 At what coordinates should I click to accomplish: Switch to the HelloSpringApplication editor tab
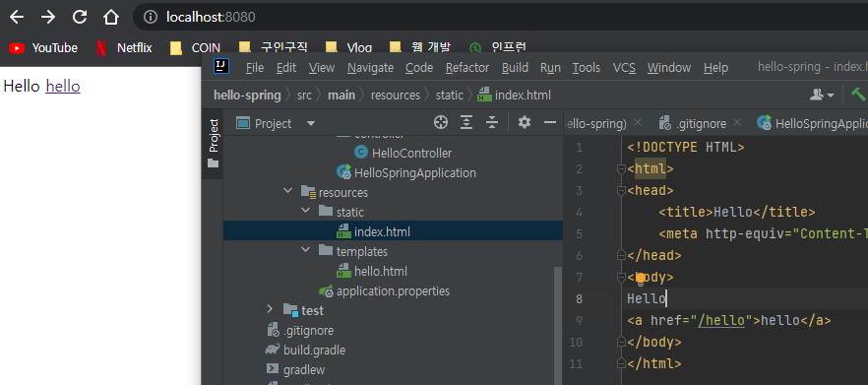[812, 123]
